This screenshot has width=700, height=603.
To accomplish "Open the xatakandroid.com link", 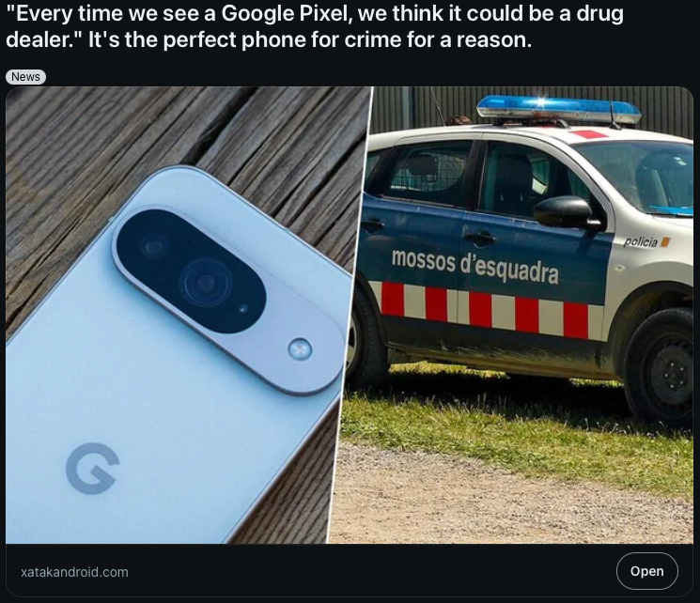I will [x=74, y=572].
